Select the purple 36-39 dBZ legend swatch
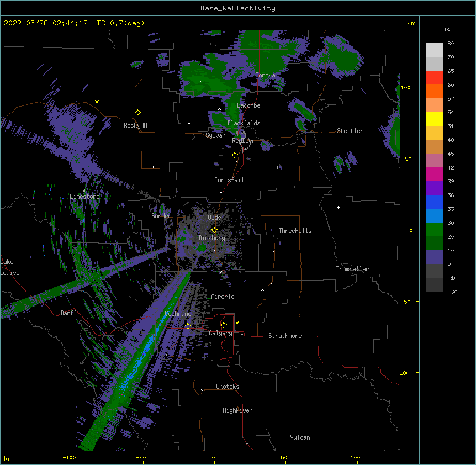This screenshot has width=476, height=465. pos(434,188)
